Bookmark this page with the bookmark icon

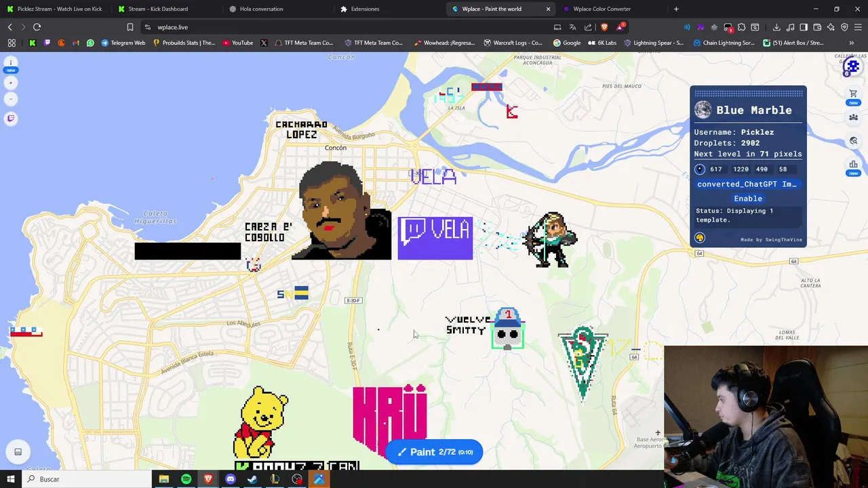pos(130,27)
